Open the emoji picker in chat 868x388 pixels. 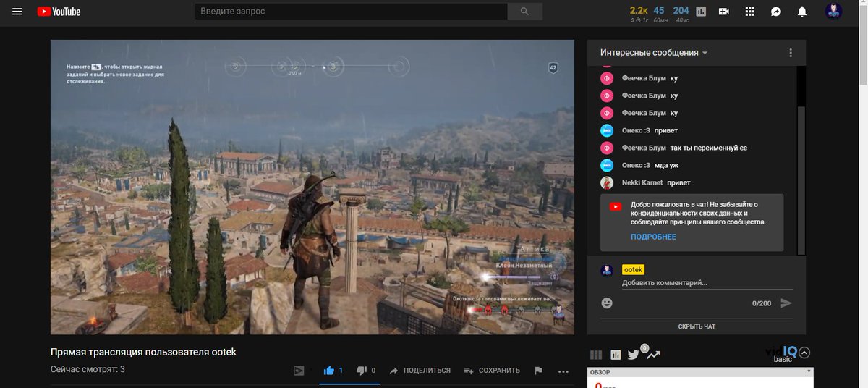pos(608,303)
